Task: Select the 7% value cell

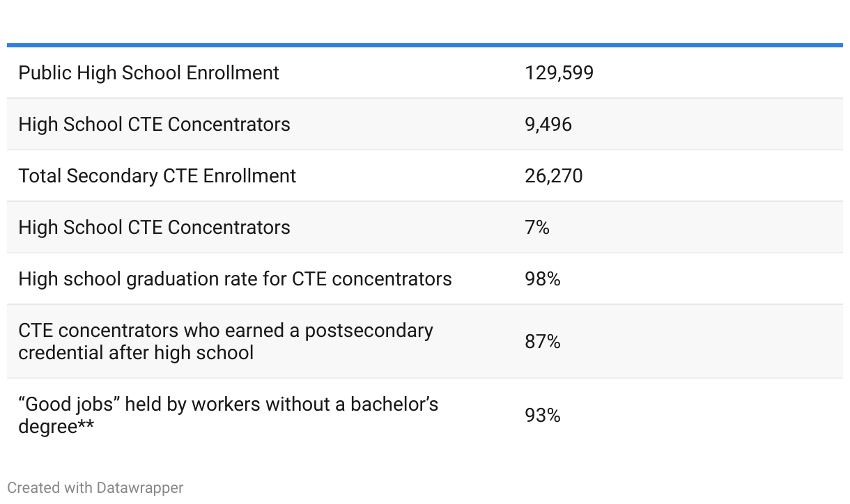Action: (537, 228)
